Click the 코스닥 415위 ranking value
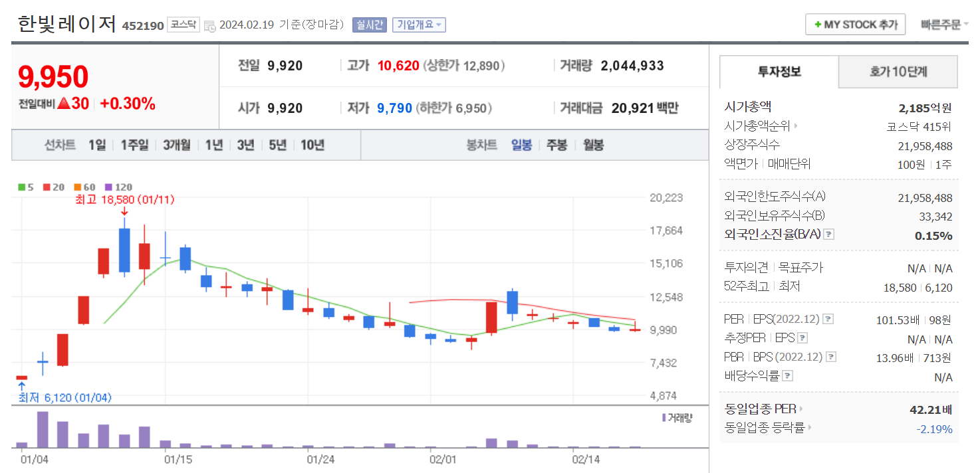Screen dimensions: 980x473 (919, 126)
